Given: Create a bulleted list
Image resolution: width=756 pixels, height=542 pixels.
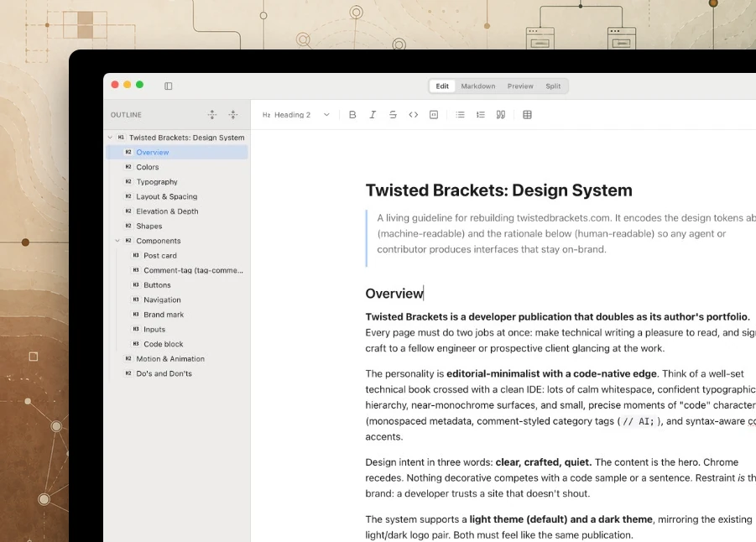Looking at the screenshot, I should [x=460, y=115].
